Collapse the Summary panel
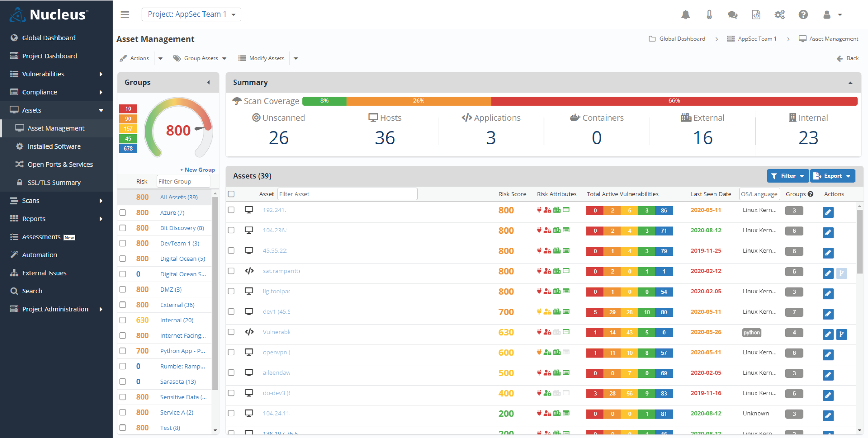The height and width of the screenshot is (438, 868). pyautogui.click(x=850, y=83)
